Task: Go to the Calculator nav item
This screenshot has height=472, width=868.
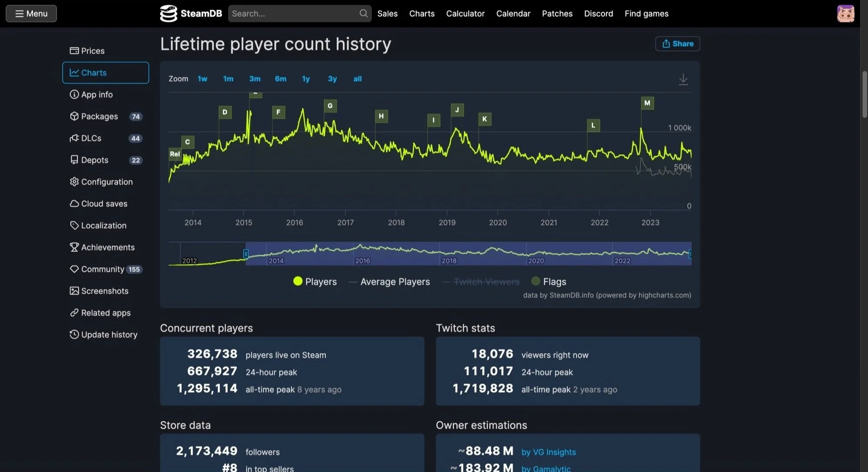Action: point(465,13)
